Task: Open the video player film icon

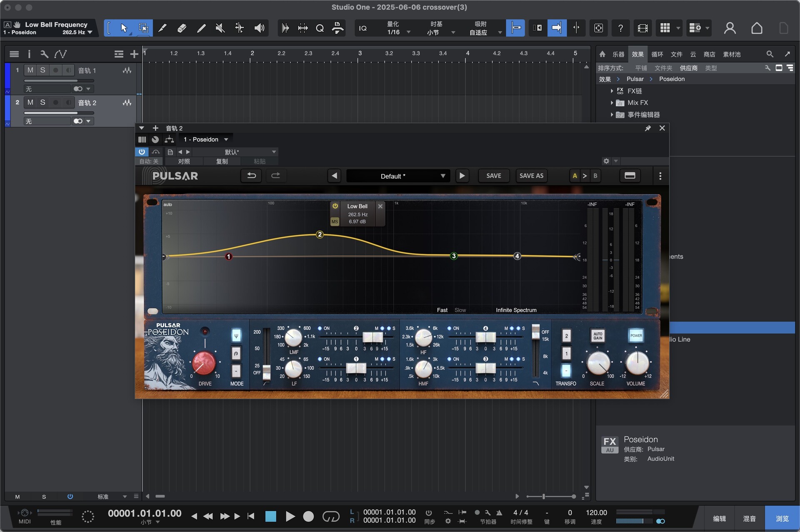Action: pos(642,28)
